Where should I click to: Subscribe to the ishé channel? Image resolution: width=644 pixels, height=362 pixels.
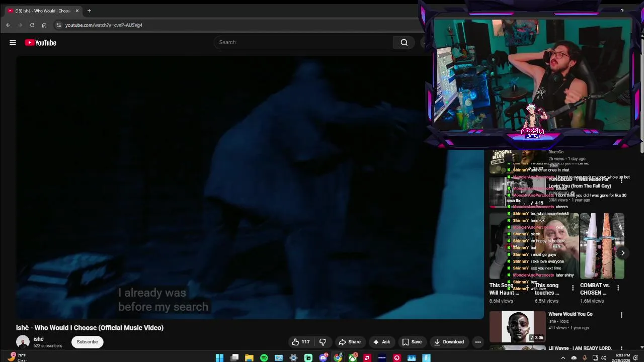pos(87,342)
